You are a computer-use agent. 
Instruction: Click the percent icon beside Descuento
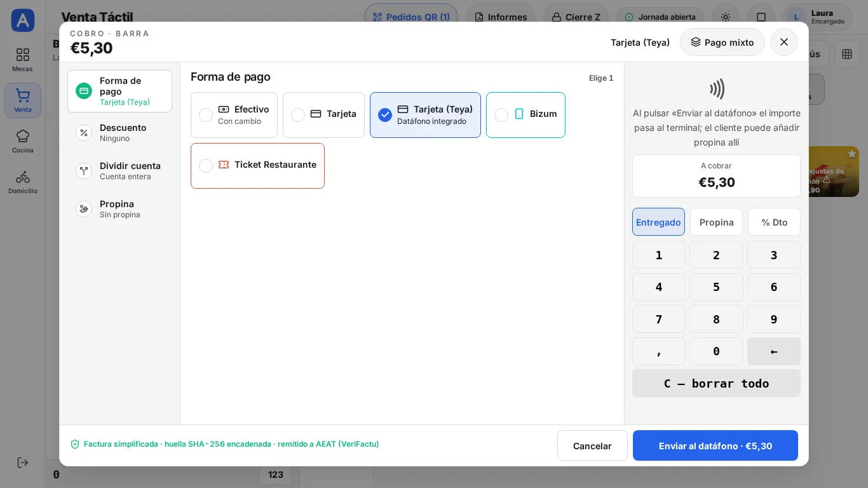coord(84,133)
